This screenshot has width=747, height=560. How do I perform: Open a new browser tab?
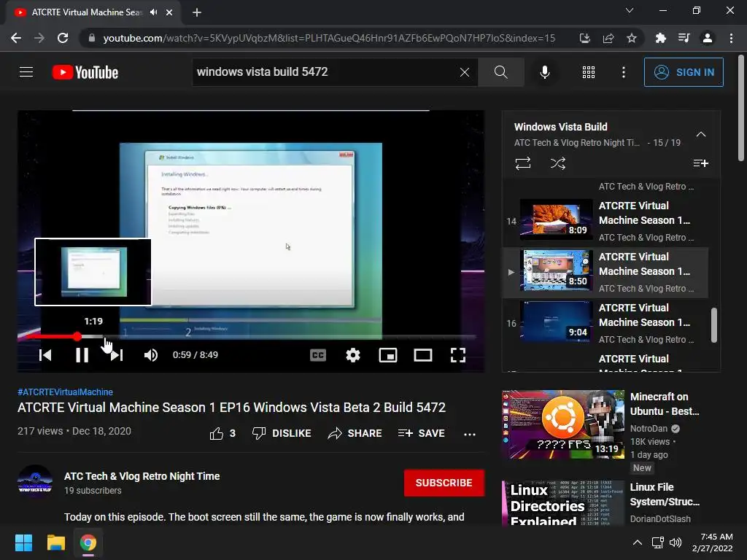(x=197, y=12)
